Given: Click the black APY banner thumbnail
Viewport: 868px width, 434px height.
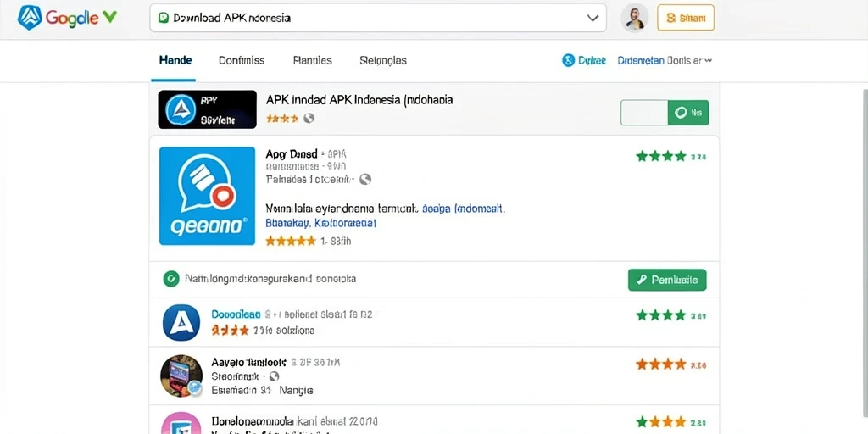Looking at the screenshot, I should (x=207, y=109).
